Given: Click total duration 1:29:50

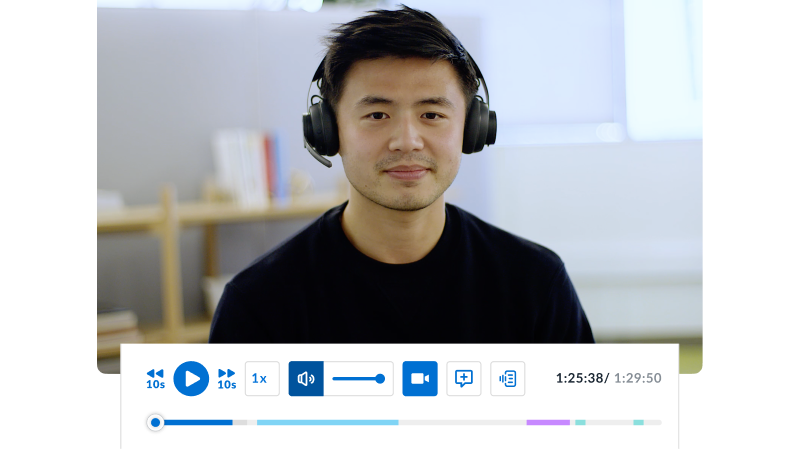Looking at the screenshot, I should click(638, 378).
